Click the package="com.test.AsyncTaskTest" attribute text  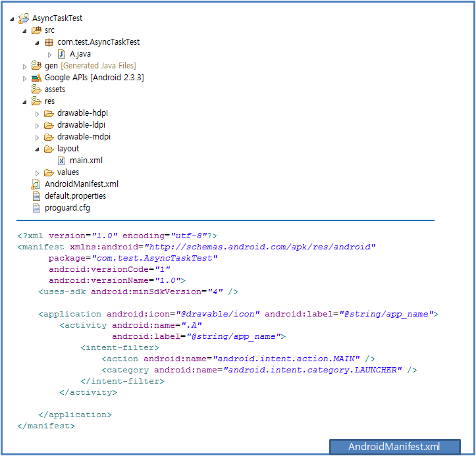click(x=133, y=258)
